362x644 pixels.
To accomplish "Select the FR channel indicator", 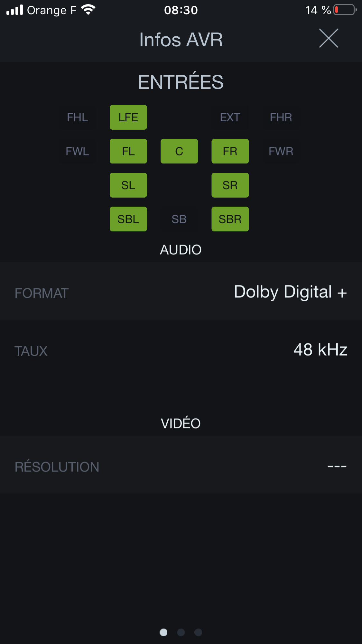I will (230, 151).
